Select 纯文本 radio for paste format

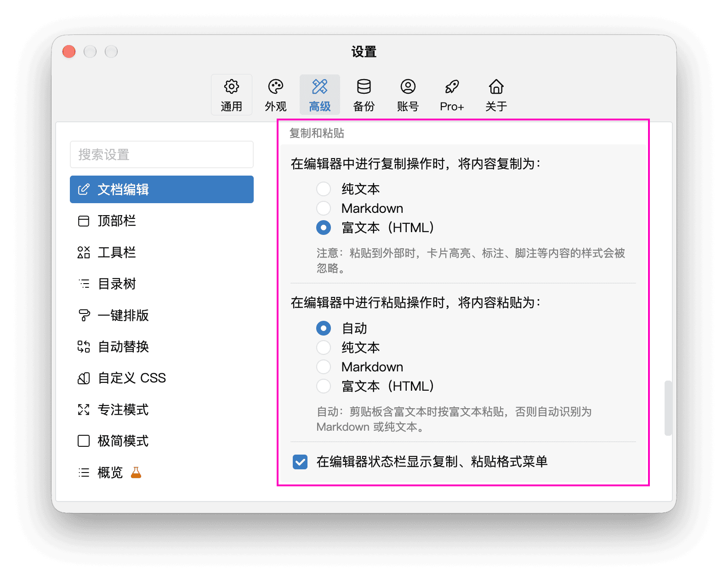[324, 347]
